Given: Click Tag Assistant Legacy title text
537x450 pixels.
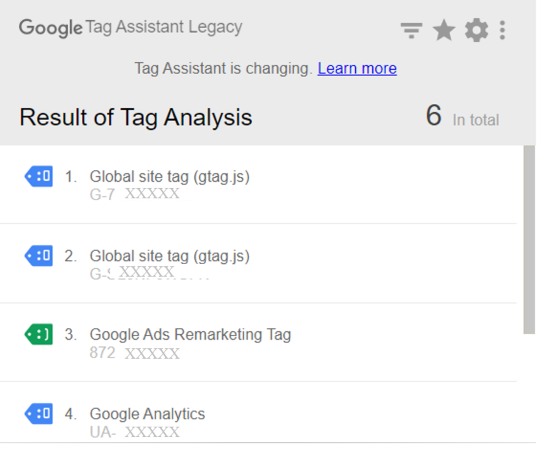Looking at the screenshot, I should coord(164,27).
